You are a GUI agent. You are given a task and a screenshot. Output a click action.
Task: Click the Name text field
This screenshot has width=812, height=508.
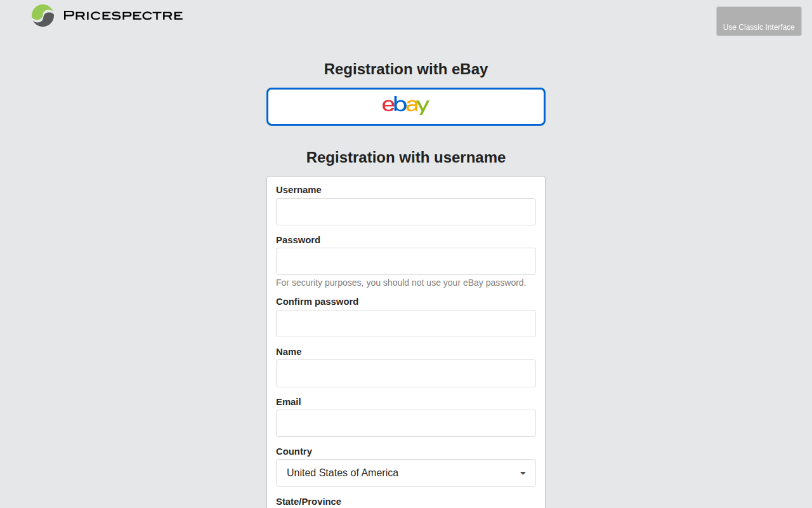point(405,373)
